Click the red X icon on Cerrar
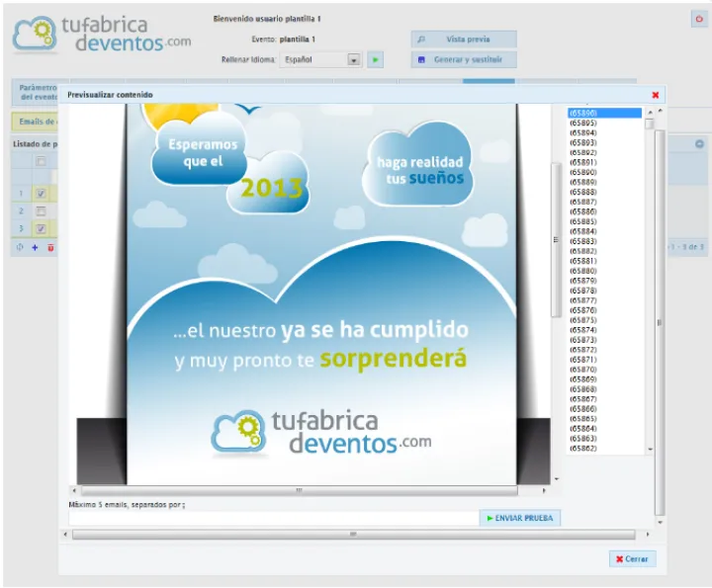The image size is (712, 588). tap(619, 559)
